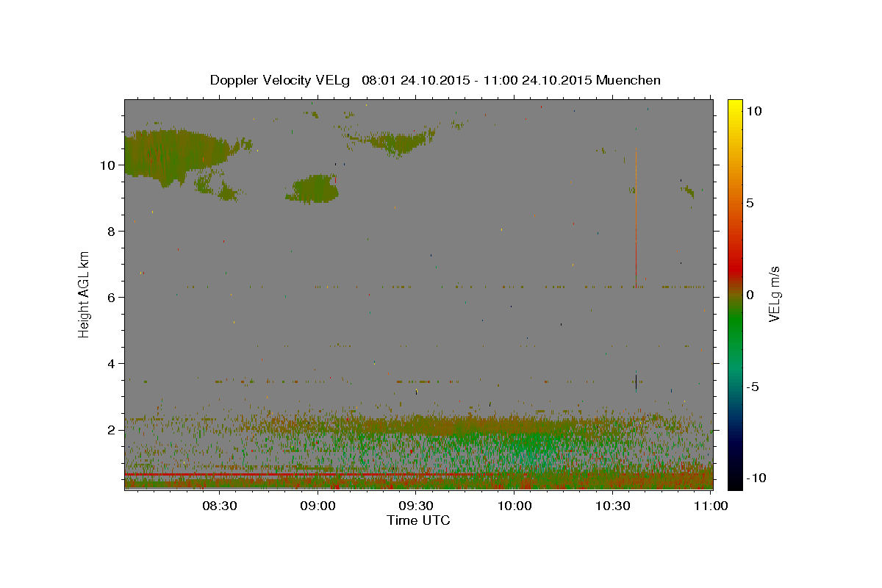Click the height axis label '10'
Viewport: 882px width, 588px height.
(x=107, y=165)
